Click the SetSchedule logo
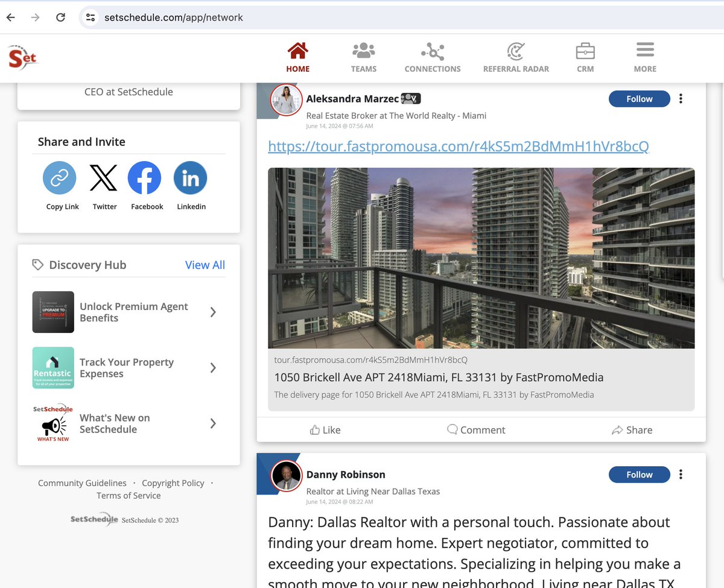The width and height of the screenshot is (724, 588). click(23, 58)
